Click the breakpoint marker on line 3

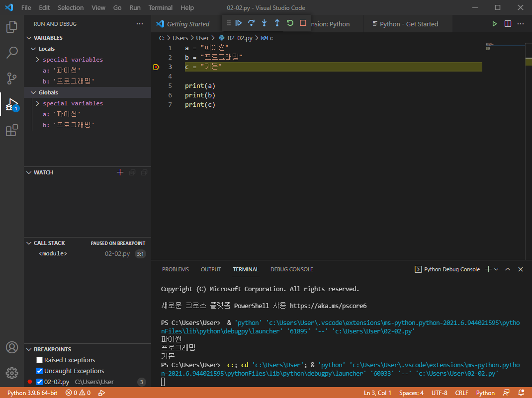coord(156,67)
